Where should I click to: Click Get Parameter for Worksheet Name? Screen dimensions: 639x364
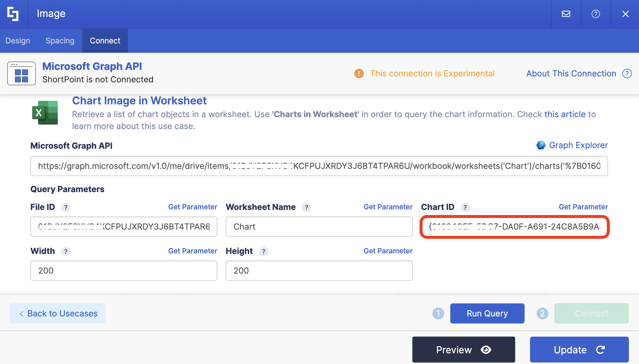point(388,207)
